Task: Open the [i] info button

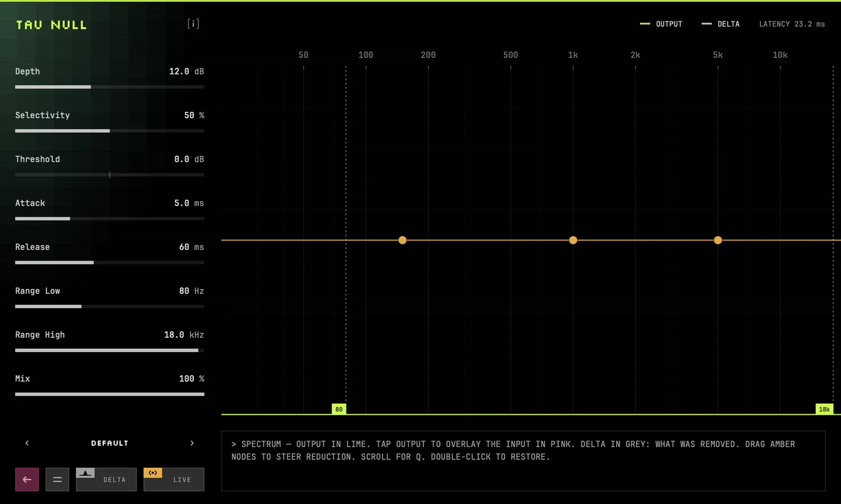Action: (193, 24)
